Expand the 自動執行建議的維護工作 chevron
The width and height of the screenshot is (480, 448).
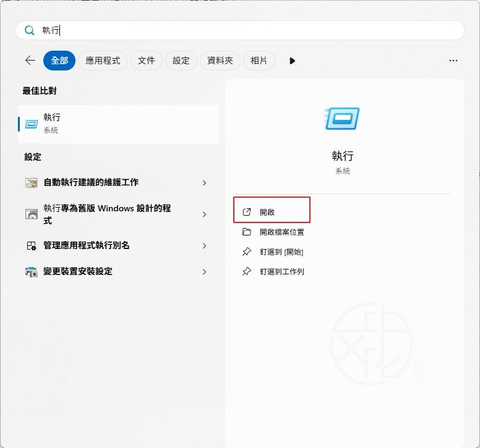pos(205,183)
